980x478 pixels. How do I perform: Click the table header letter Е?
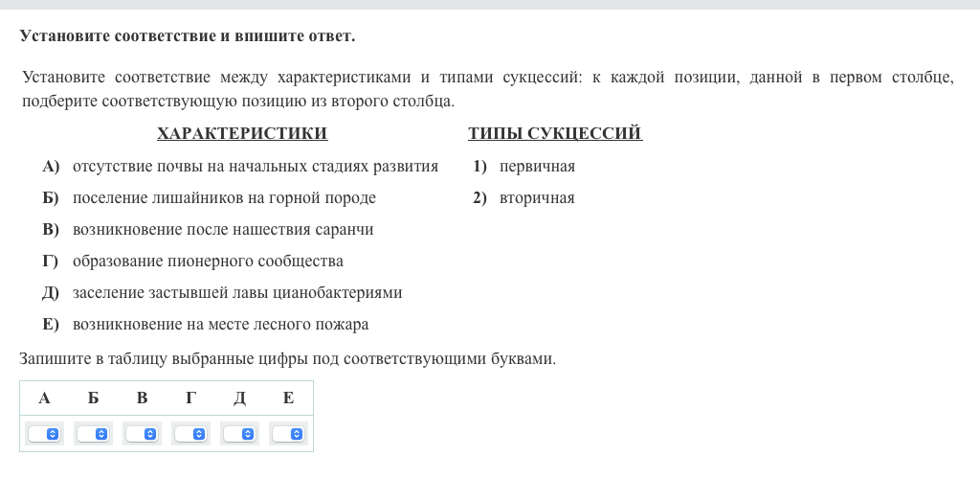pos(288,398)
